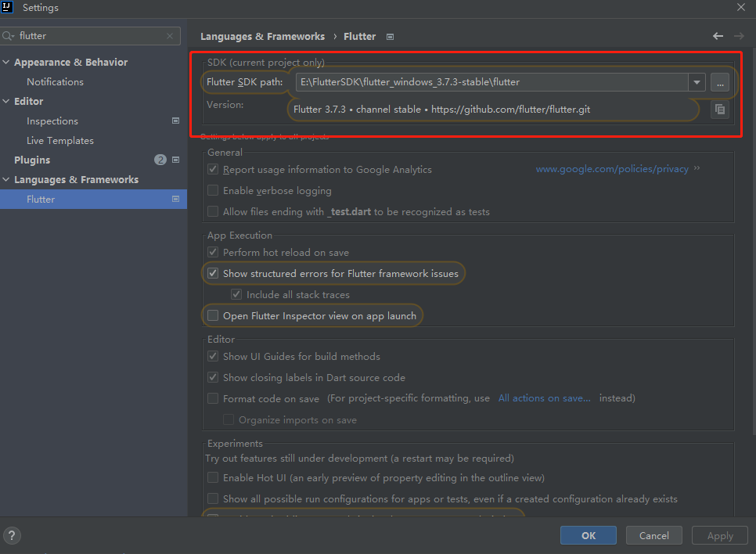Collapse the Languages & Frameworks section
The height and width of the screenshot is (554, 756).
6,179
